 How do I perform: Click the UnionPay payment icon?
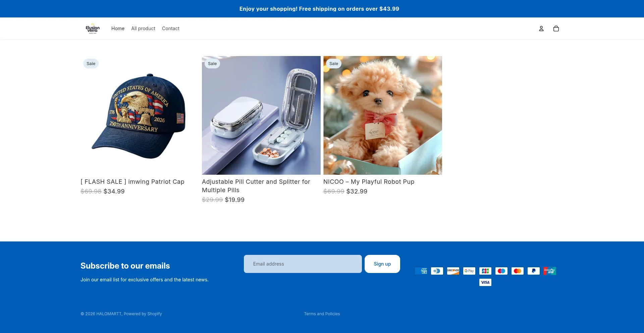[x=550, y=271]
